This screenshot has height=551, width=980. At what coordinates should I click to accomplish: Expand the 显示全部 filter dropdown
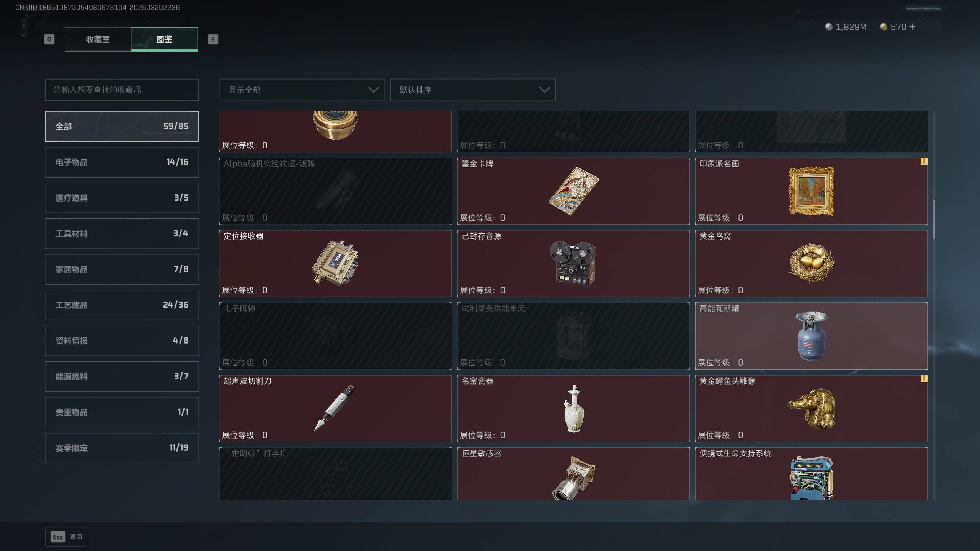tap(302, 90)
